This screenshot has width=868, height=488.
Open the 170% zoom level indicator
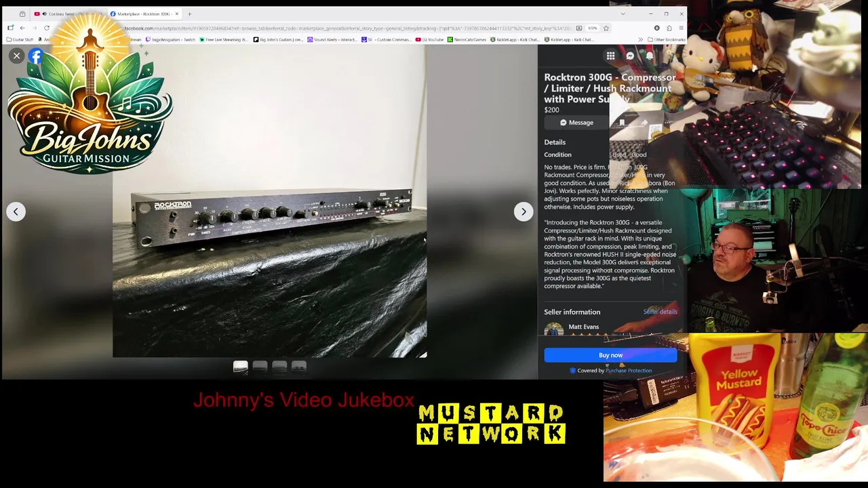(592, 28)
